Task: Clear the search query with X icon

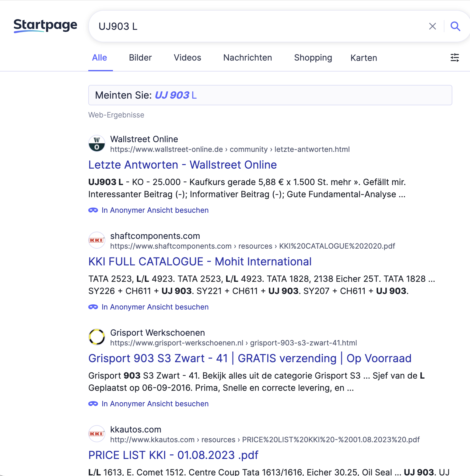Action: 432,26
